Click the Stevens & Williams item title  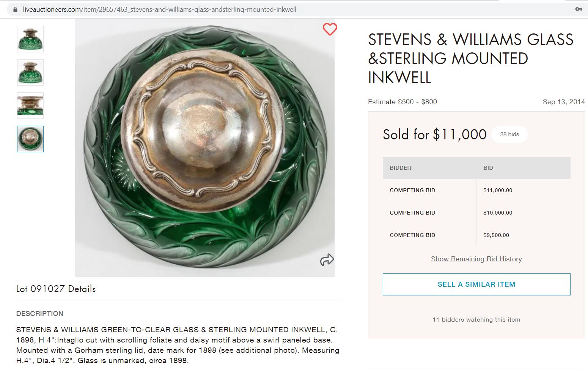pyautogui.click(x=470, y=58)
